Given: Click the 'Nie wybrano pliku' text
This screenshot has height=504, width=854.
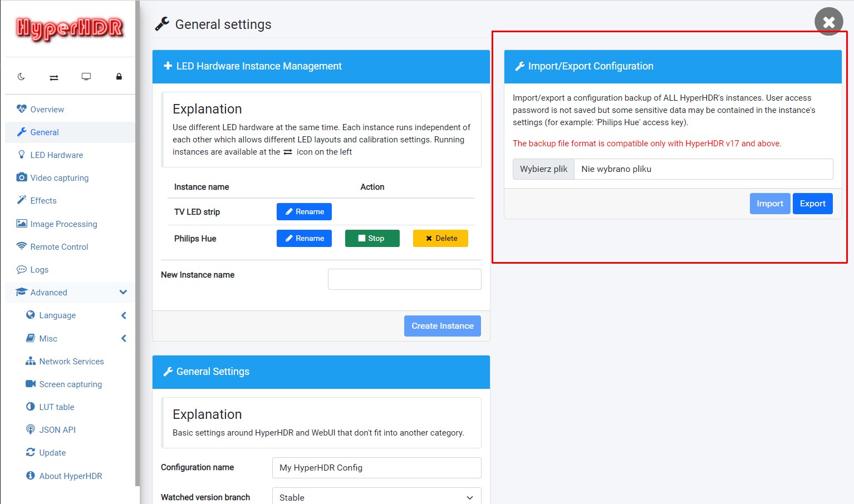Looking at the screenshot, I should [x=616, y=169].
